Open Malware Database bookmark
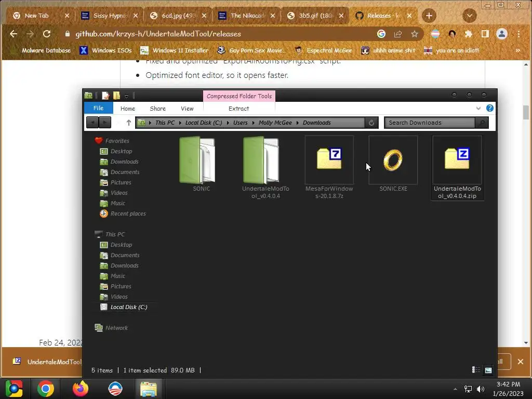The image size is (532, 399). pos(42,50)
